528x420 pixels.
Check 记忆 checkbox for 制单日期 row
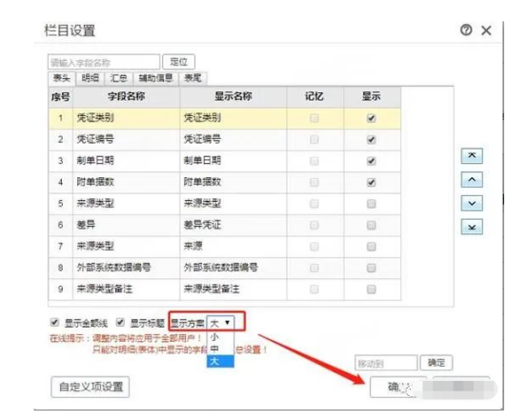coord(314,161)
